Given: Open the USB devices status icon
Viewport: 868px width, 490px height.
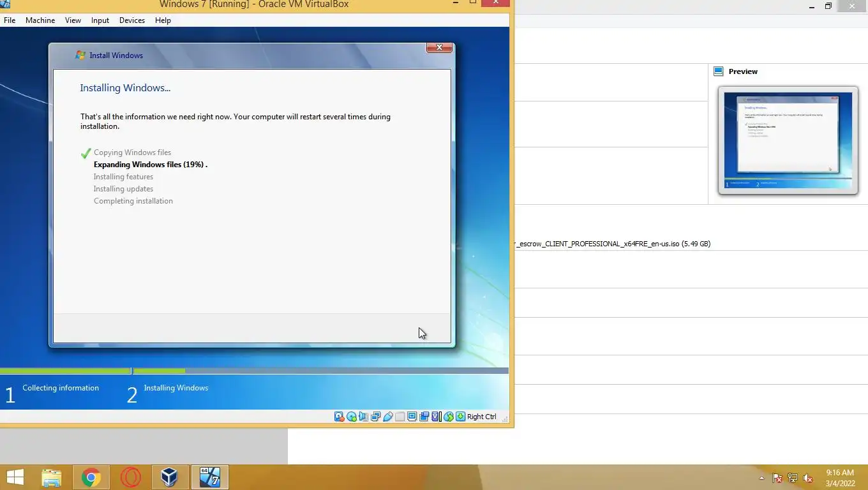Looking at the screenshot, I should [387, 417].
